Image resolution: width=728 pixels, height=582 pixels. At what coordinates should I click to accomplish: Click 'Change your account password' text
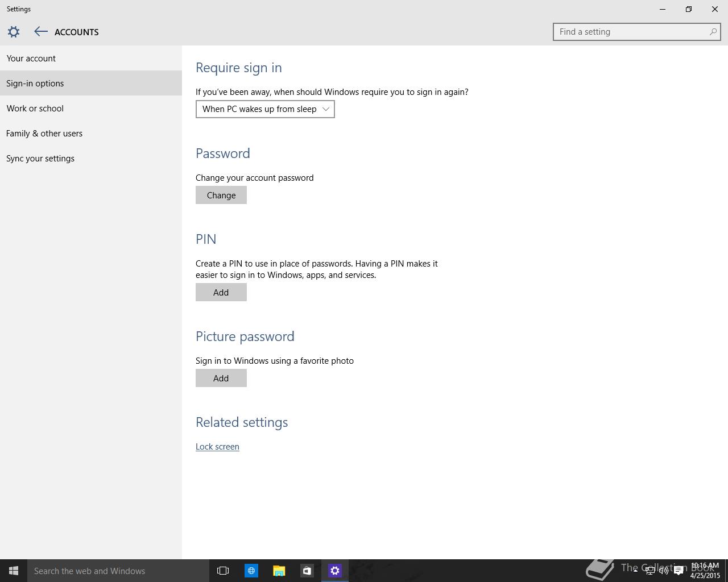(255, 178)
